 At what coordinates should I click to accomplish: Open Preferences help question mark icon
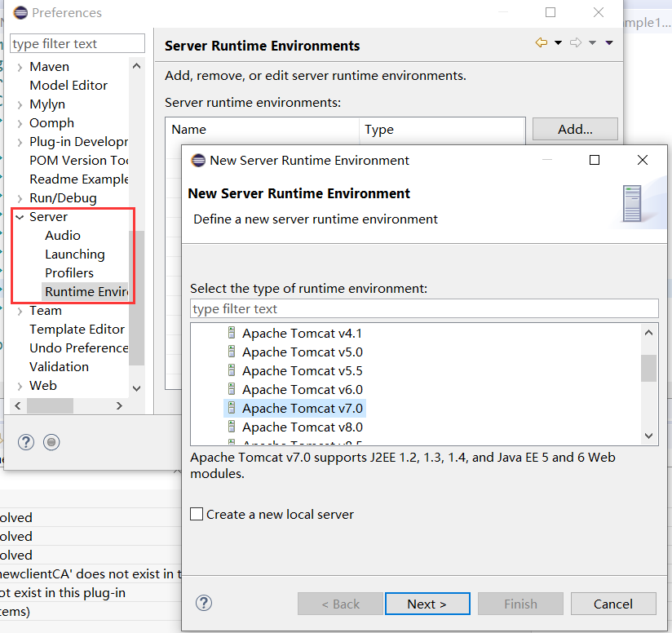tap(26, 442)
